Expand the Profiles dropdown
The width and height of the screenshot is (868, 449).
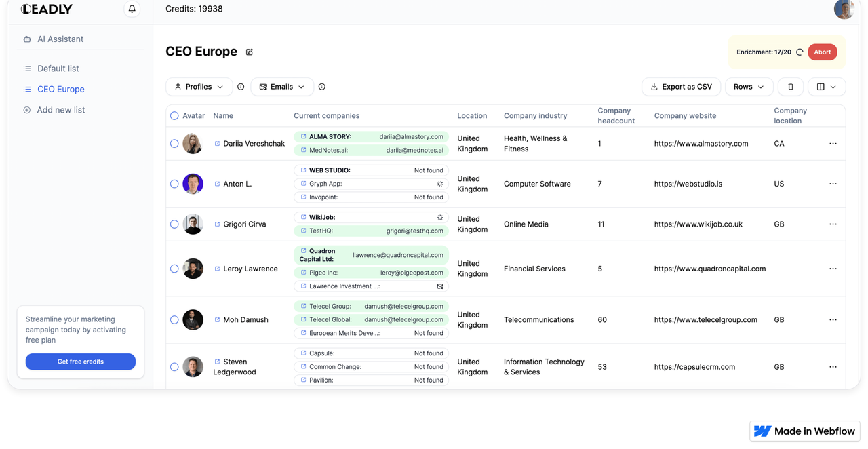[199, 87]
